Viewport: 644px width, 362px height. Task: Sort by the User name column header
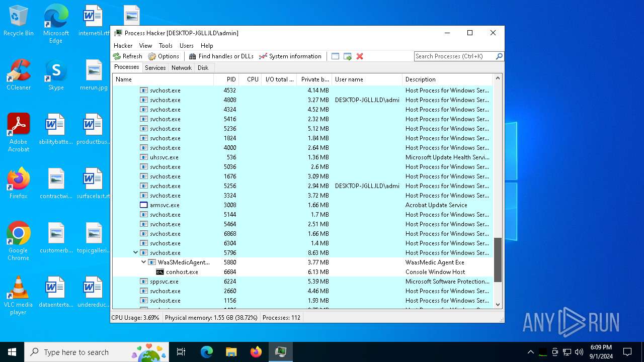(367, 79)
